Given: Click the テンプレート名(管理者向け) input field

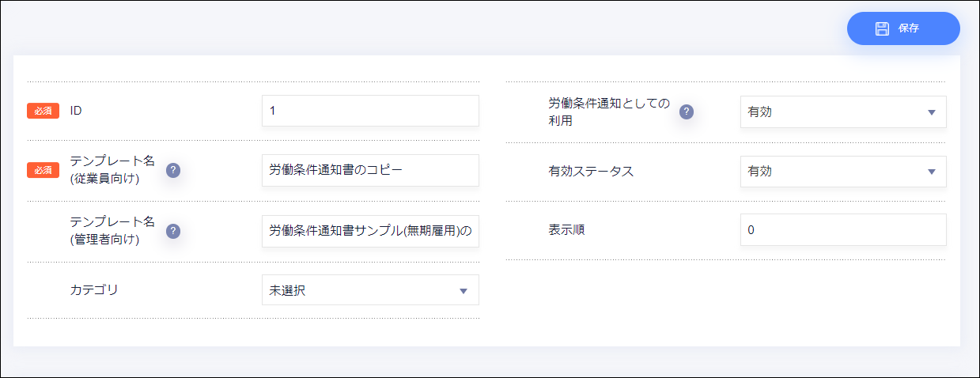Looking at the screenshot, I should 370,231.
